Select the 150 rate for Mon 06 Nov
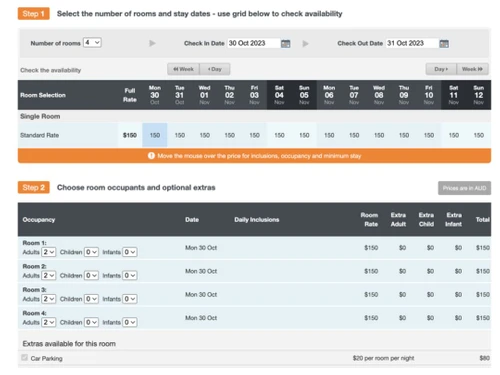 pyautogui.click(x=329, y=135)
